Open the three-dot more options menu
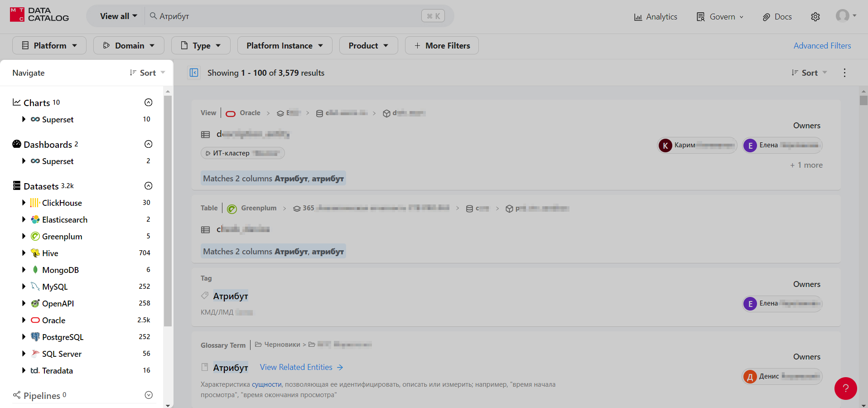This screenshot has width=868, height=408. coord(844,73)
